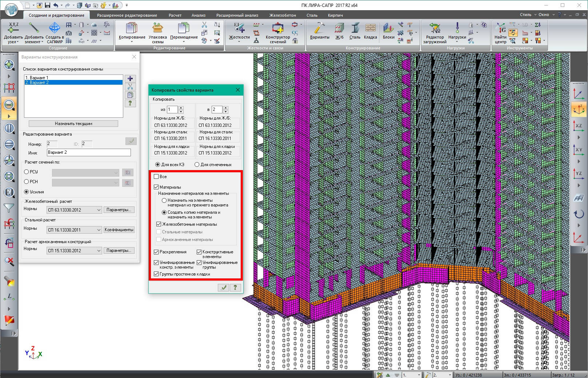Click the Create in SAPFIR (Создать в САПФИР) icon
The width and height of the screenshot is (588, 378).
click(55, 28)
